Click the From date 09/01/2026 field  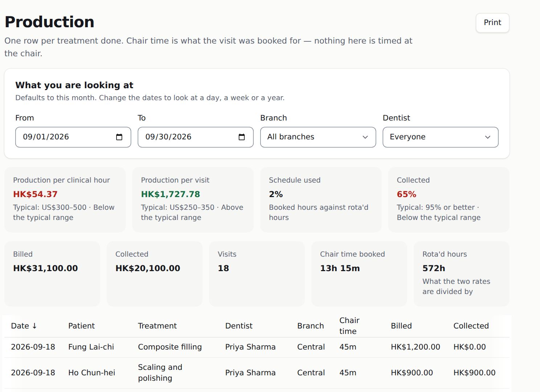point(73,137)
